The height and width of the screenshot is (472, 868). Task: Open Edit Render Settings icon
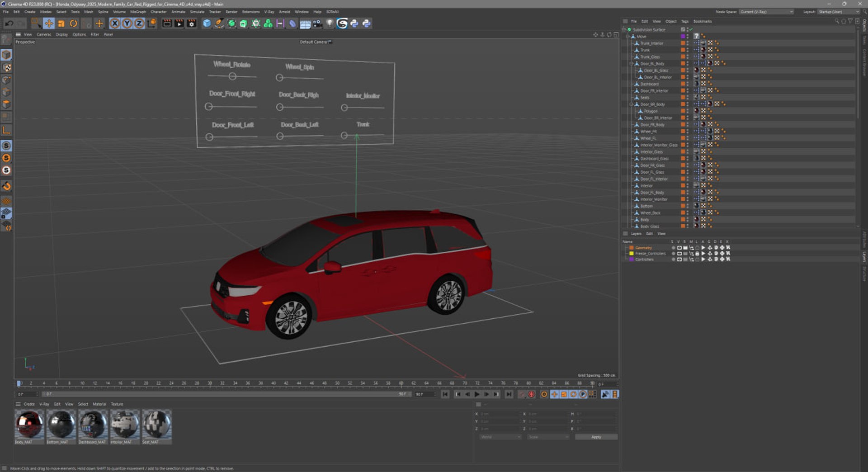(x=192, y=24)
